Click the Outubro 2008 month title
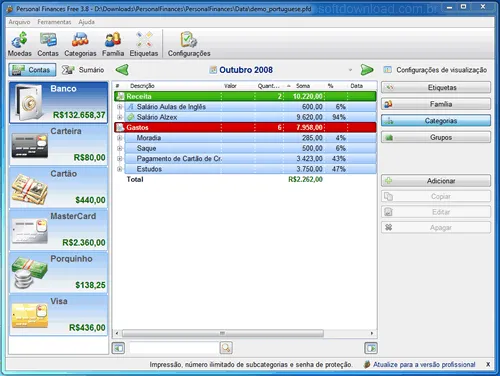500x376 pixels. click(246, 70)
